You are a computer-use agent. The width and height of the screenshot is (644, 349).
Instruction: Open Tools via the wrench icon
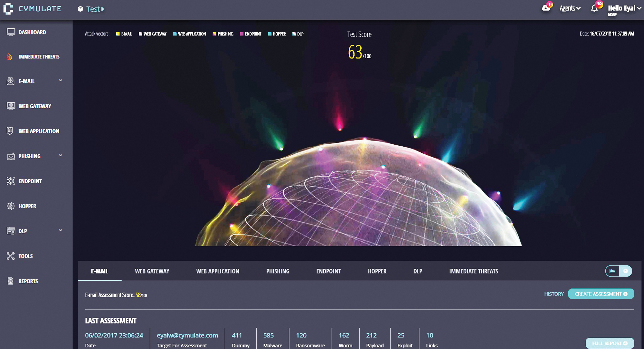tap(11, 256)
